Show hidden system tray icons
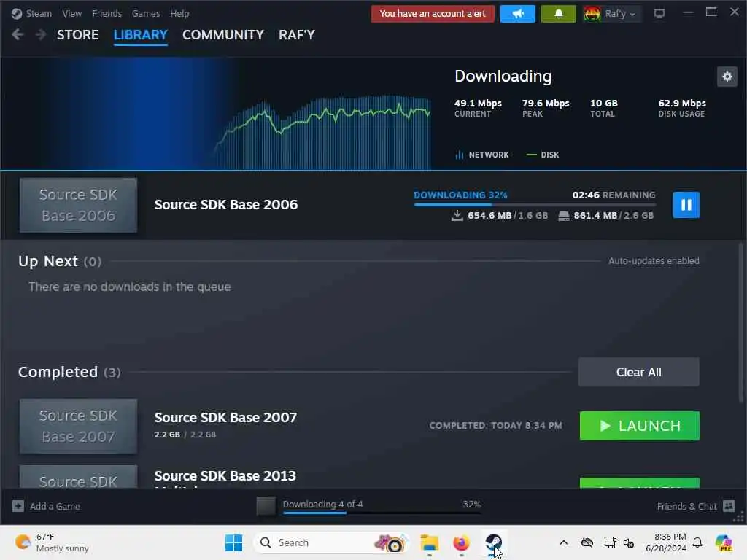This screenshot has height=560, width=747. 564,542
